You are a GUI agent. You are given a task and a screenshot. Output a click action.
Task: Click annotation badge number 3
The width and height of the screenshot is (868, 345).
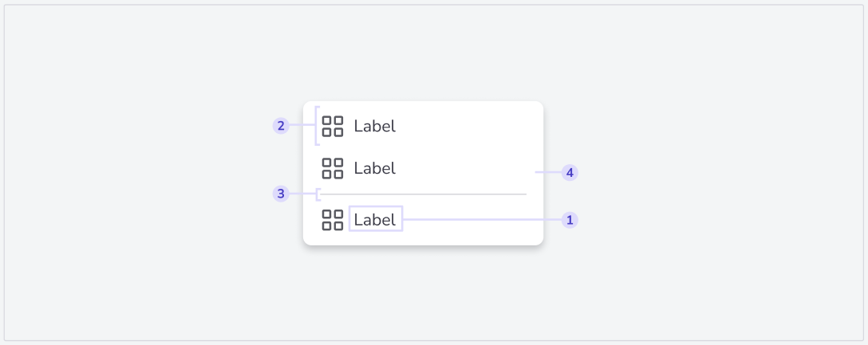(x=281, y=194)
